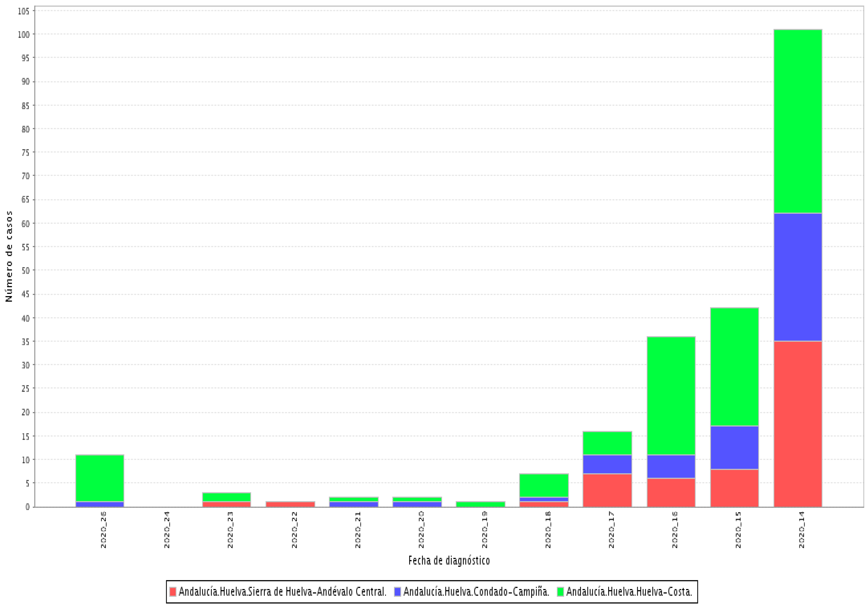Image resolution: width=868 pixels, height=607 pixels.
Task: Click legend label Andalucía.Huelva.Condado-Campiña
Action: [476, 591]
